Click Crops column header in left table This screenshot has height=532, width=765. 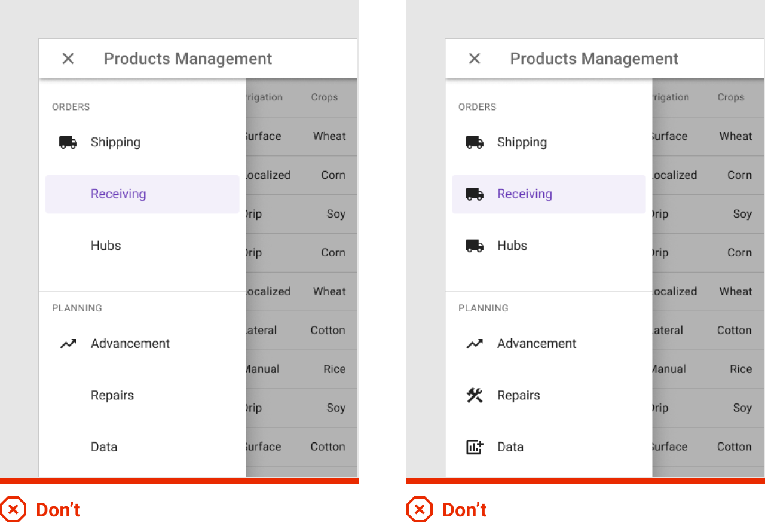(325, 97)
